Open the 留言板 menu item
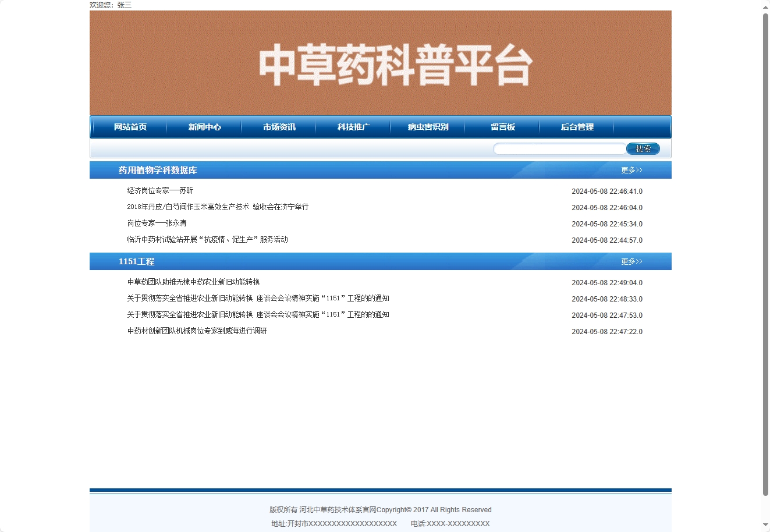 502,127
